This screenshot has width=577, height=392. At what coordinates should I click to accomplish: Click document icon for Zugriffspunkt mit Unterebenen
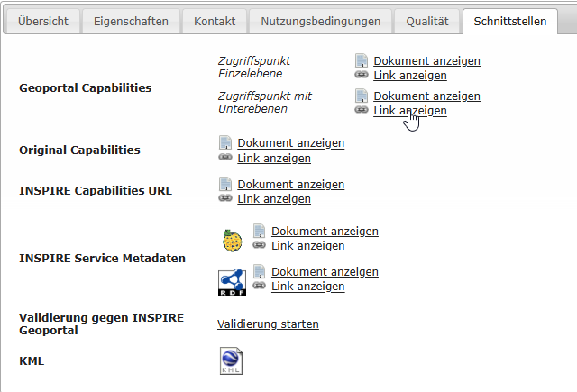click(x=362, y=96)
